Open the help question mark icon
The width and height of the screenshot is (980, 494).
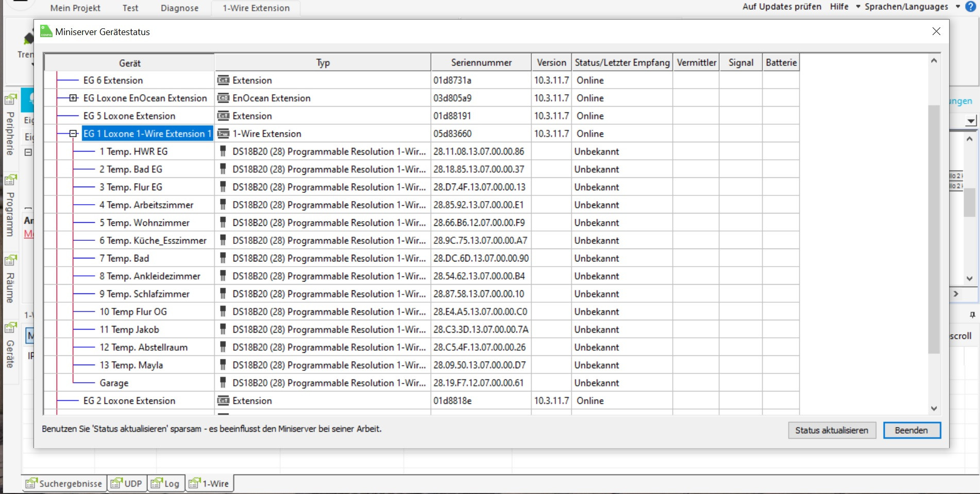click(970, 7)
